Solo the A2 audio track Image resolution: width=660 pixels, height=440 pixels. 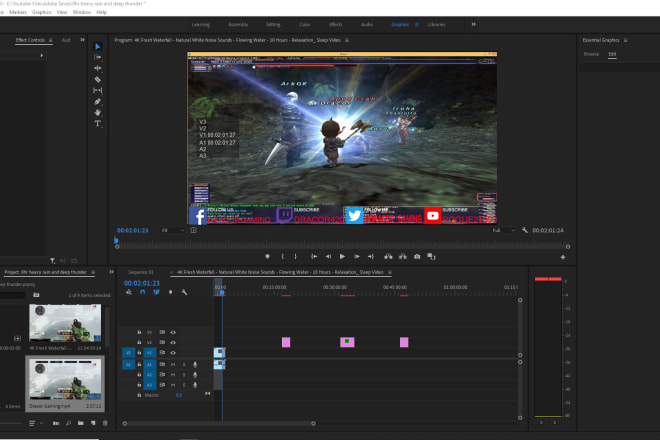tap(184, 375)
